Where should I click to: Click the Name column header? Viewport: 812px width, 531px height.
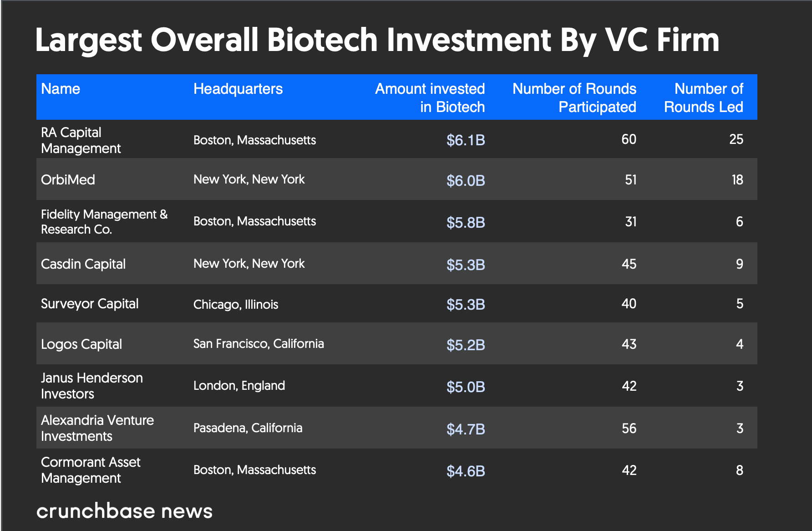pos(61,89)
